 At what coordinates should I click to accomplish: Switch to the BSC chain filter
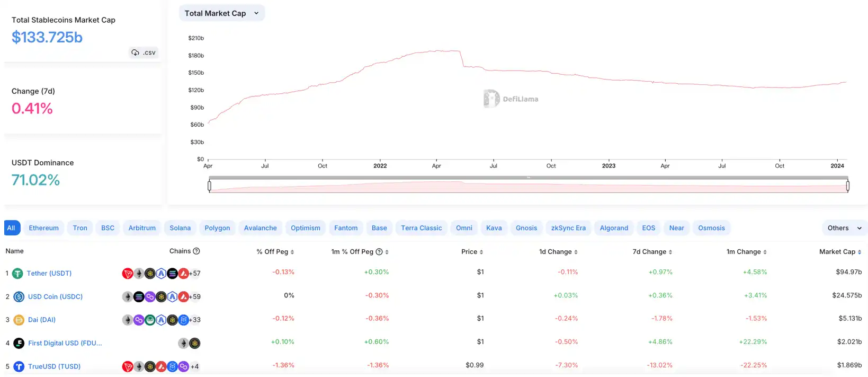tap(108, 228)
